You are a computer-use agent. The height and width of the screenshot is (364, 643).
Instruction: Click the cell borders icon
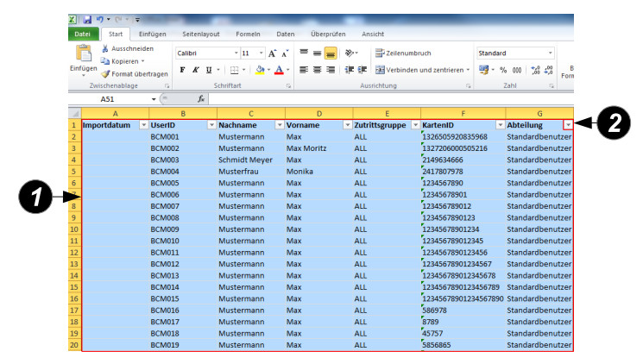click(234, 70)
